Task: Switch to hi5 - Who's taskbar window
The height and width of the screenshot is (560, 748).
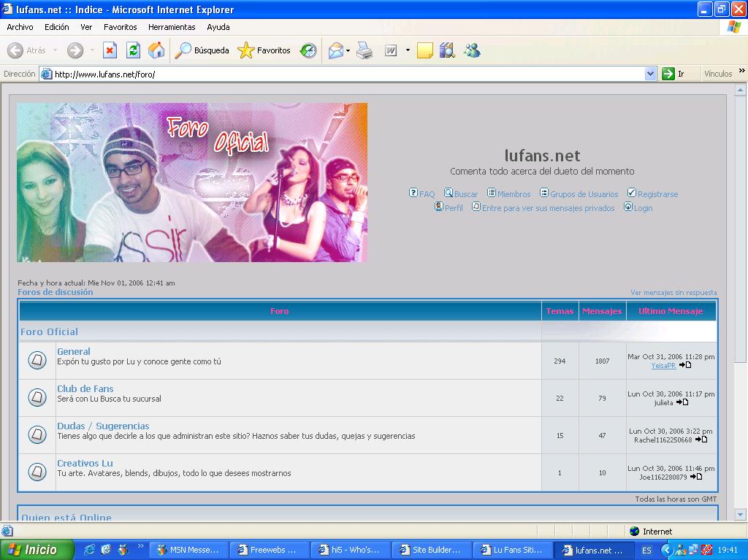Action: [x=350, y=550]
